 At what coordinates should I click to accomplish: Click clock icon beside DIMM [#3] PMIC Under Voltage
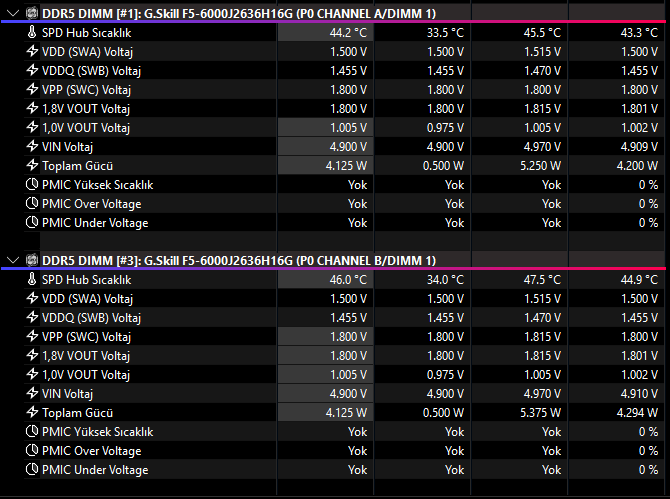[x=32, y=470]
